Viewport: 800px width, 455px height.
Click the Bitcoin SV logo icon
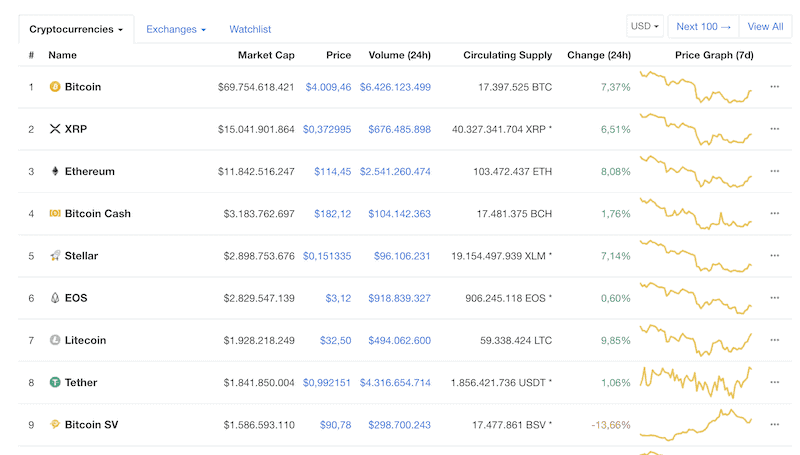[x=55, y=424]
